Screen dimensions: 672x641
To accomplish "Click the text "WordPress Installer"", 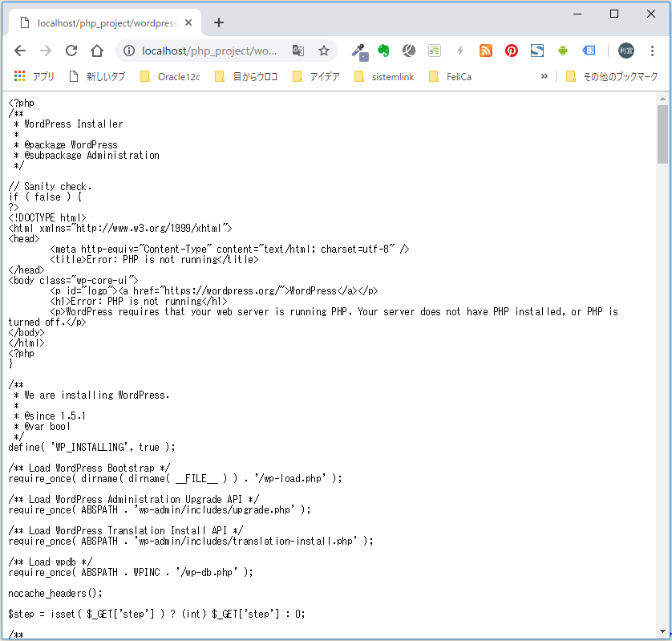I will (x=73, y=124).
